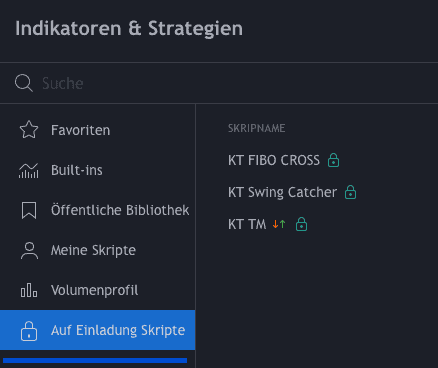
Task: Click the Meine Skripte person icon
Action: coord(29,251)
